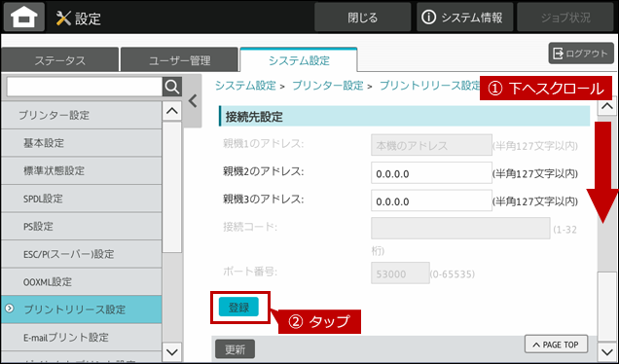
Task: Go to the Home screen icon
Action: [x=24, y=18]
